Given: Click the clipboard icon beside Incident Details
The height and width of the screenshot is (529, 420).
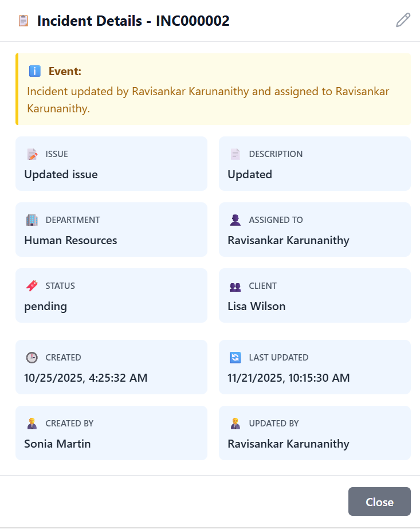Looking at the screenshot, I should (23, 21).
